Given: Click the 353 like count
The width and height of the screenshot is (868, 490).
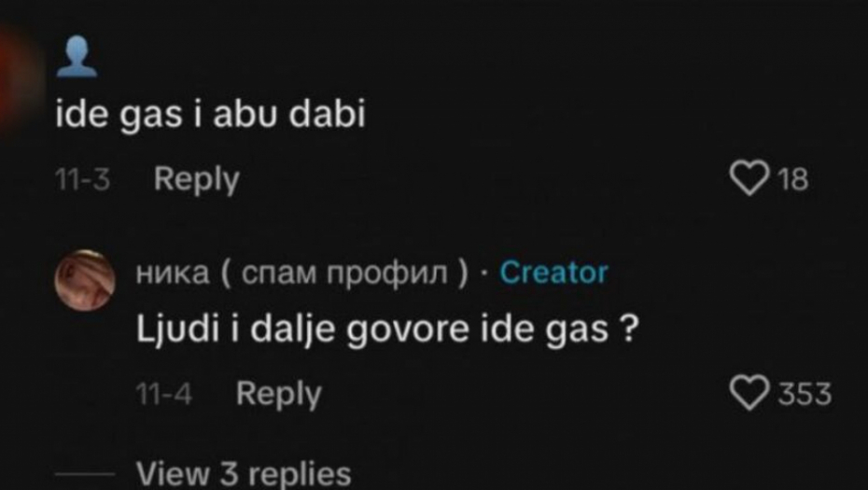Looking at the screenshot, I should point(805,394).
